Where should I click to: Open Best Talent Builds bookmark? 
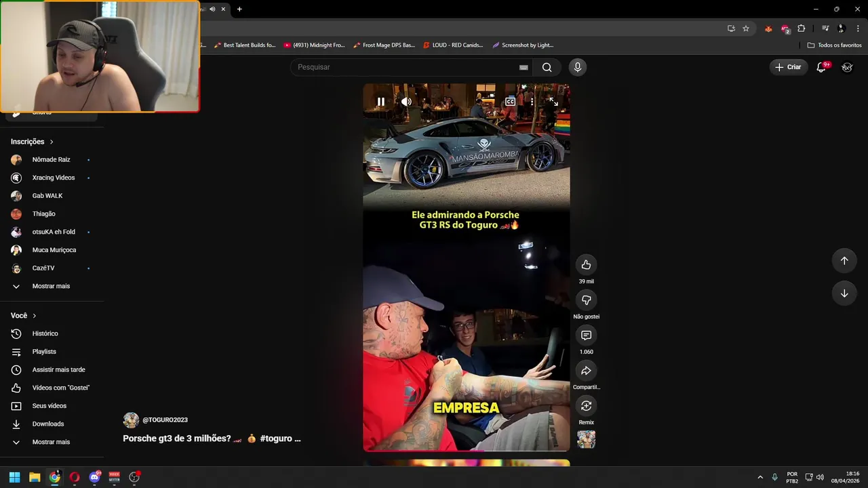click(x=245, y=45)
